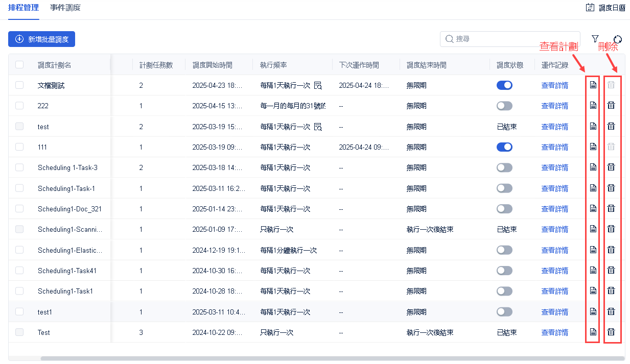Disable the 文檔測試 schedule status toggle

(504, 85)
